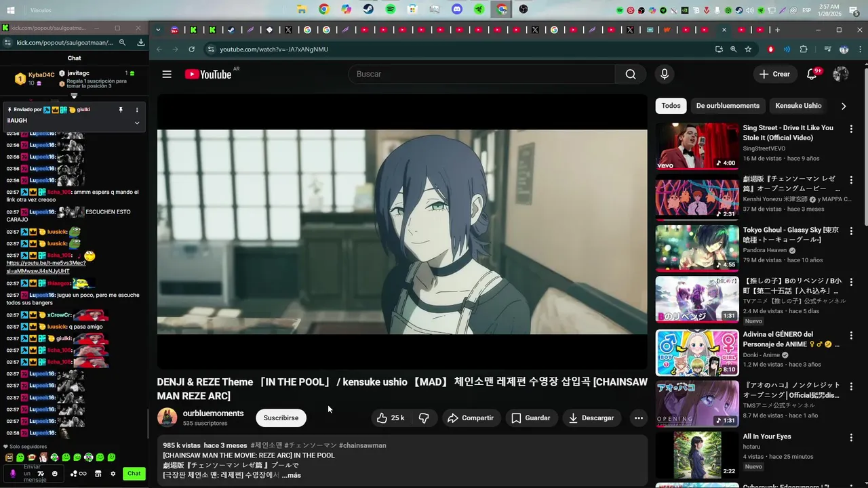
Task: Open the OBS icon in the taskbar
Action: tap(524, 9)
